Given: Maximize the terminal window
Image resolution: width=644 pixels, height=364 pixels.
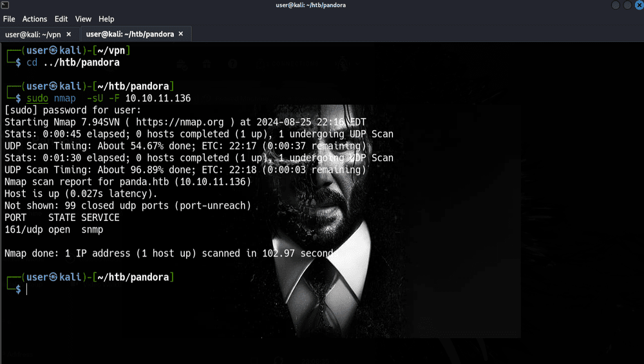Looking at the screenshot, I should click(x=627, y=5).
